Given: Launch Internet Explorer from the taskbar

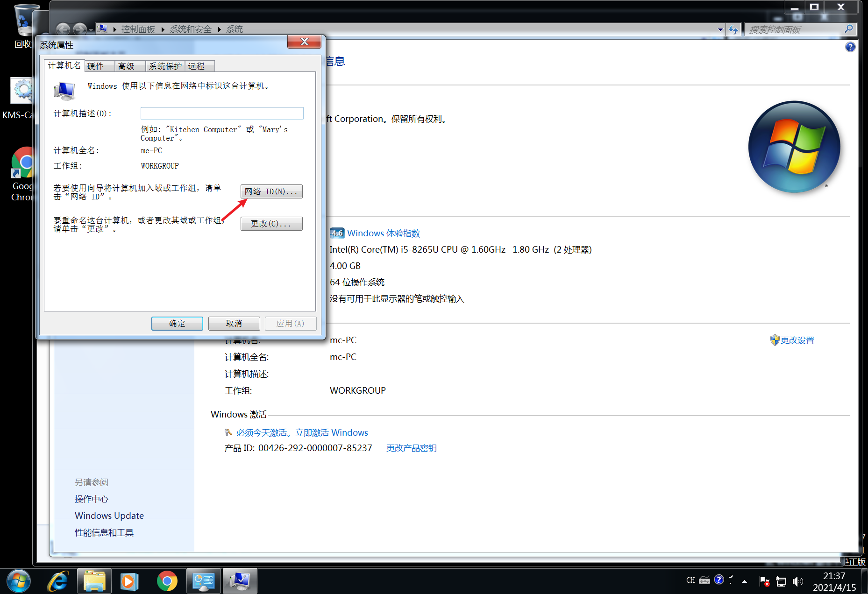Looking at the screenshot, I should 58,581.
